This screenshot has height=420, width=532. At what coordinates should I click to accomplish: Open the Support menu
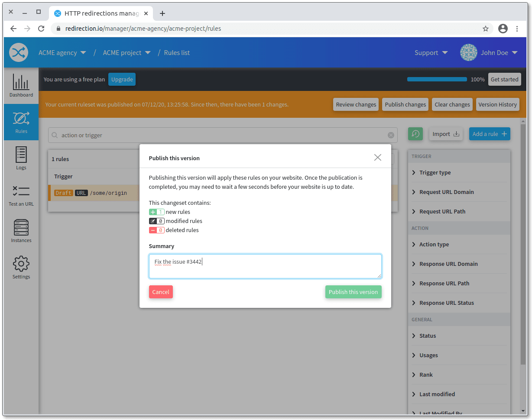pyautogui.click(x=431, y=53)
